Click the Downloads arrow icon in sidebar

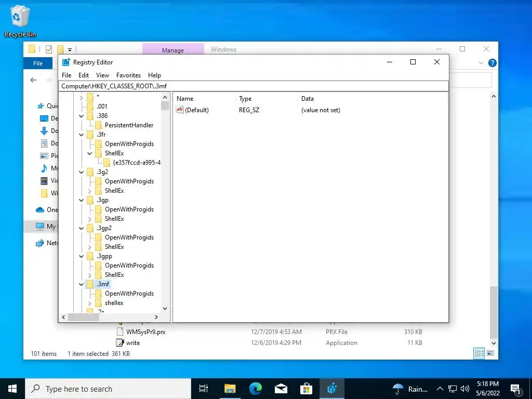[x=44, y=130]
